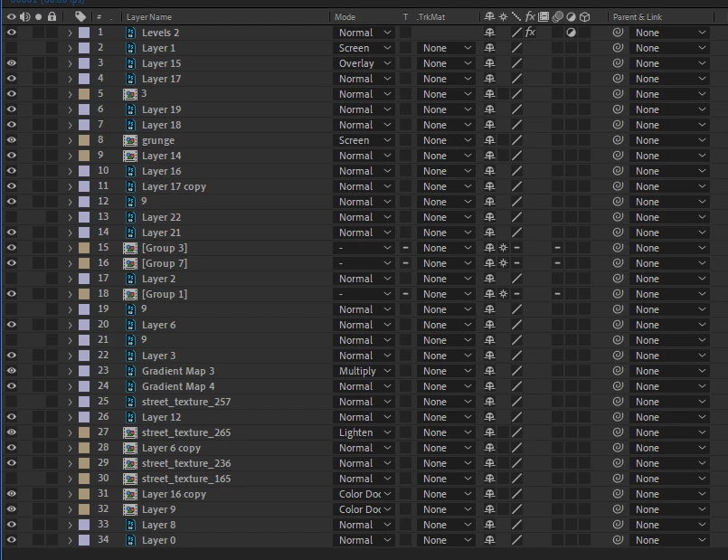Select the Layer 6 copy layer name
This screenshot has height=560, width=728.
(x=171, y=448)
